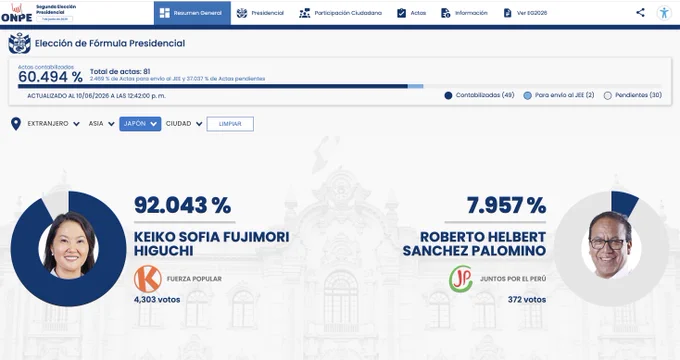Click the actas progress bar
The width and height of the screenshot is (680, 360).
tap(340, 86)
